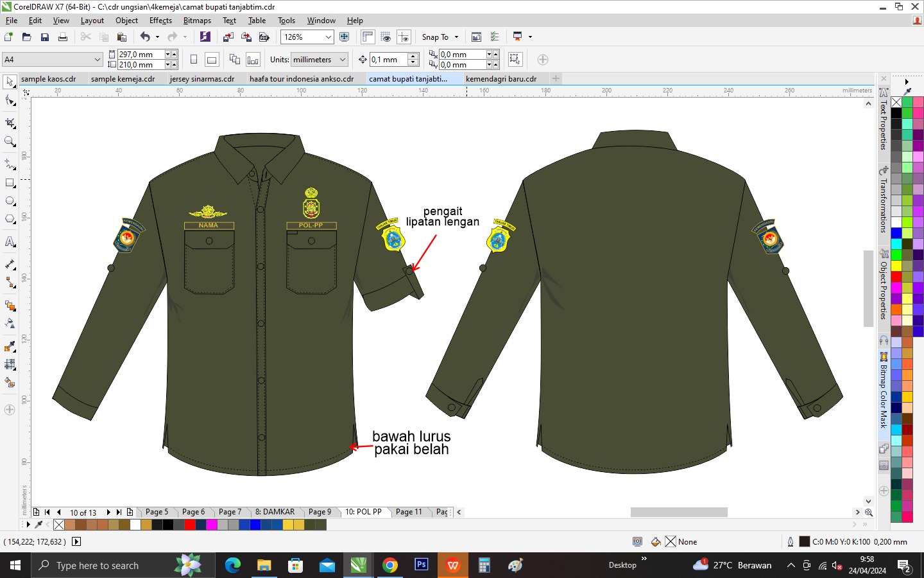Image resolution: width=924 pixels, height=578 pixels.
Task: Open the Object Properties docker tab
Action: (884, 285)
